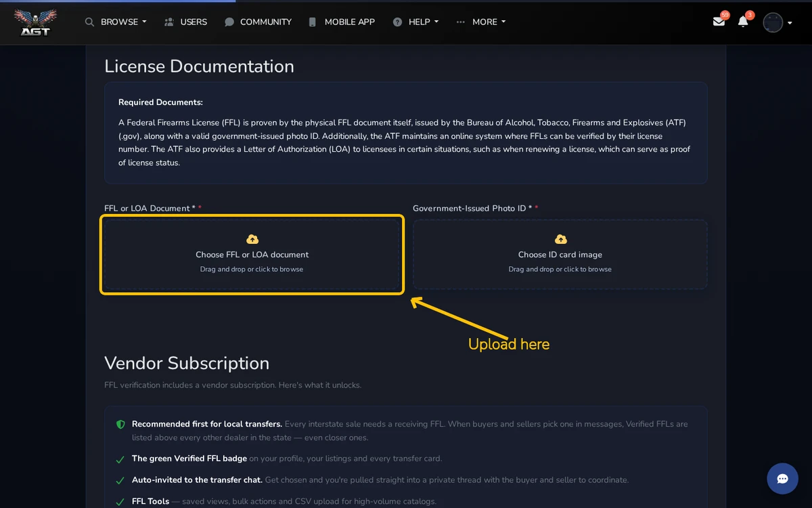This screenshot has height=508, width=812.
Task: Expand the MORE dropdown menu
Action: (x=489, y=22)
